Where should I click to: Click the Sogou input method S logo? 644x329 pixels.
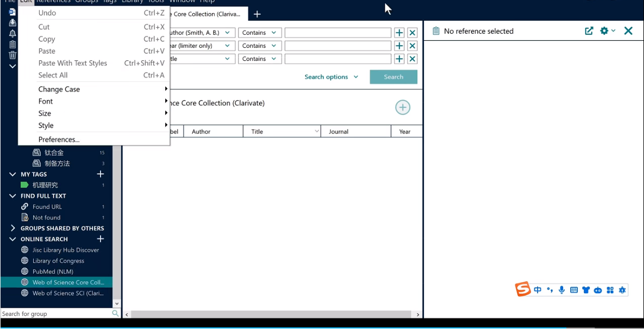523,289
